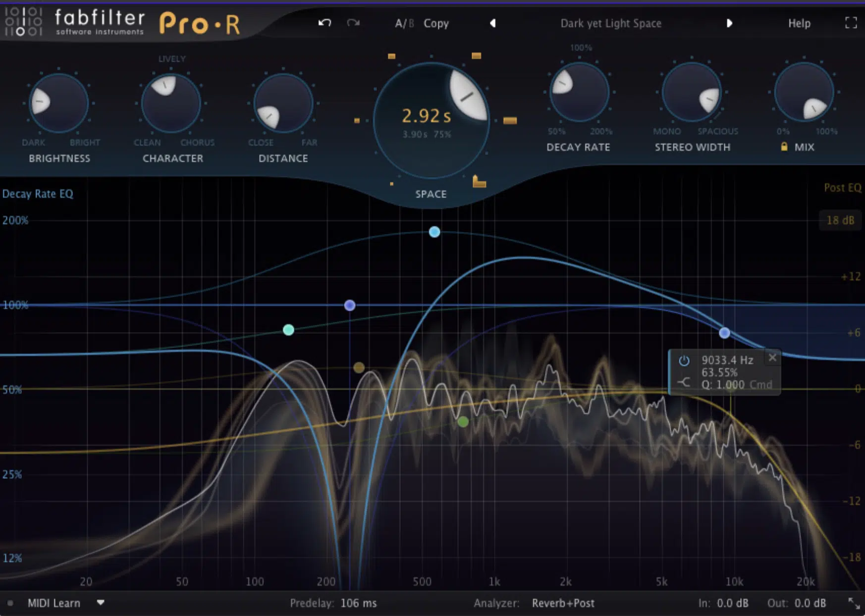865x616 pixels.
Task: Open the Help menu
Action: tap(799, 23)
